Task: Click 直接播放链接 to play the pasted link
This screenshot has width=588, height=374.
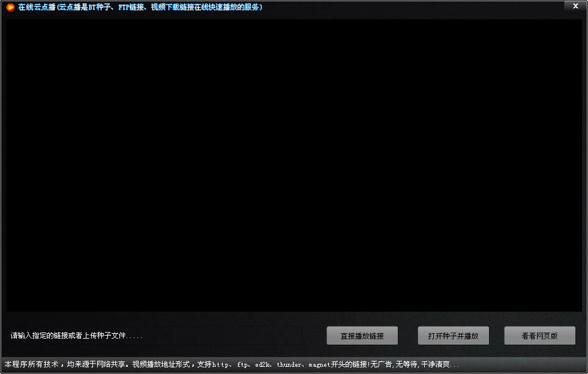Action: click(x=362, y=336)
